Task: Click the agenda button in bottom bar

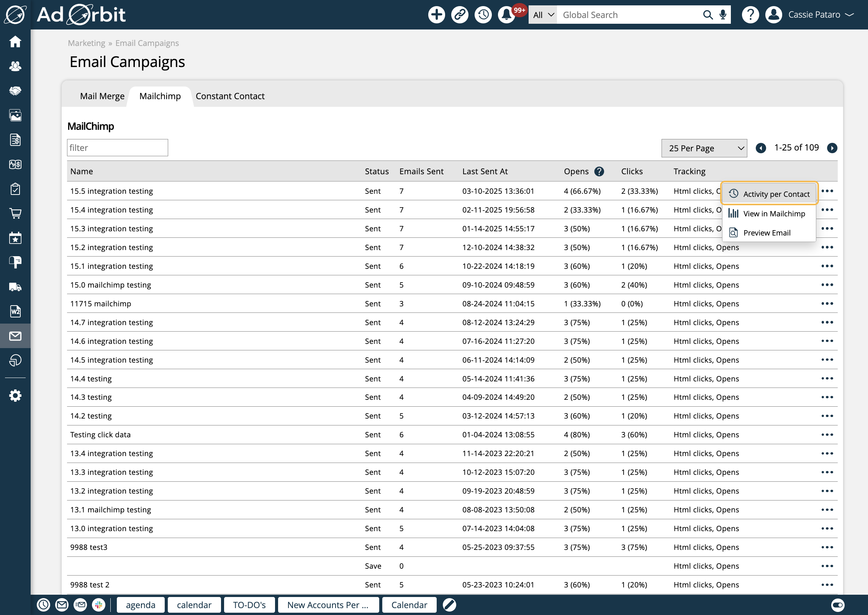Action: pos(141,605)
